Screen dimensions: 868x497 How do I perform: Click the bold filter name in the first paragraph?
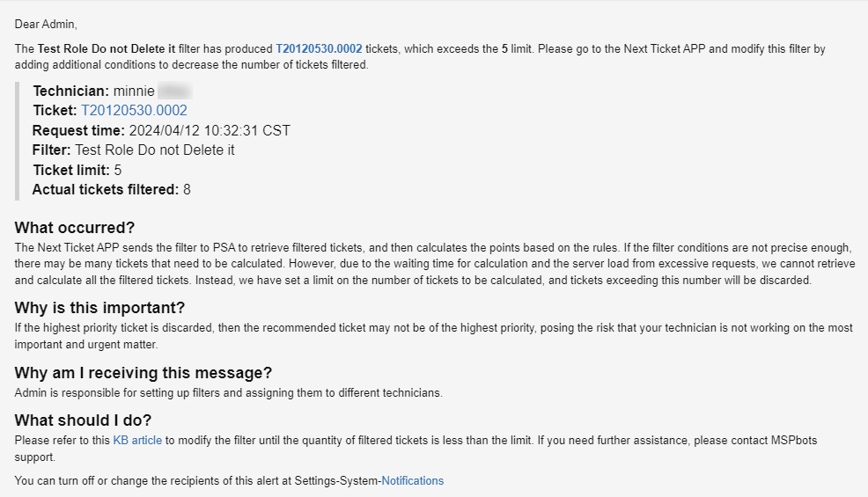coord(107,49)
